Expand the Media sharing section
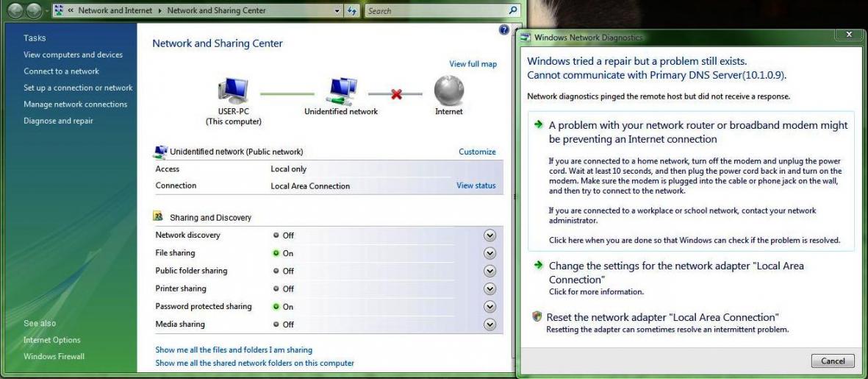 tap(489, 324)
